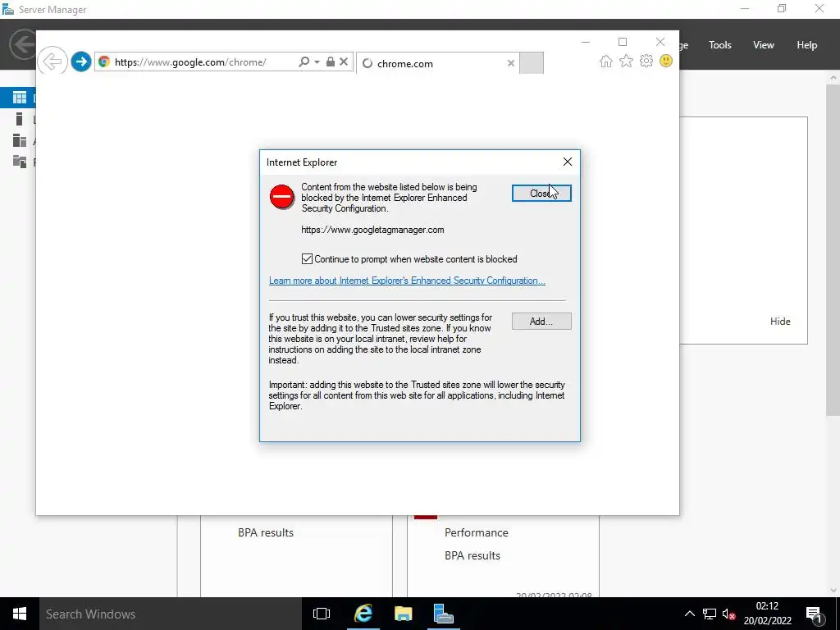This screenshot has width=840, height=630.
Task: Click the padlock security icon in address bar
Action: point(331,62)
